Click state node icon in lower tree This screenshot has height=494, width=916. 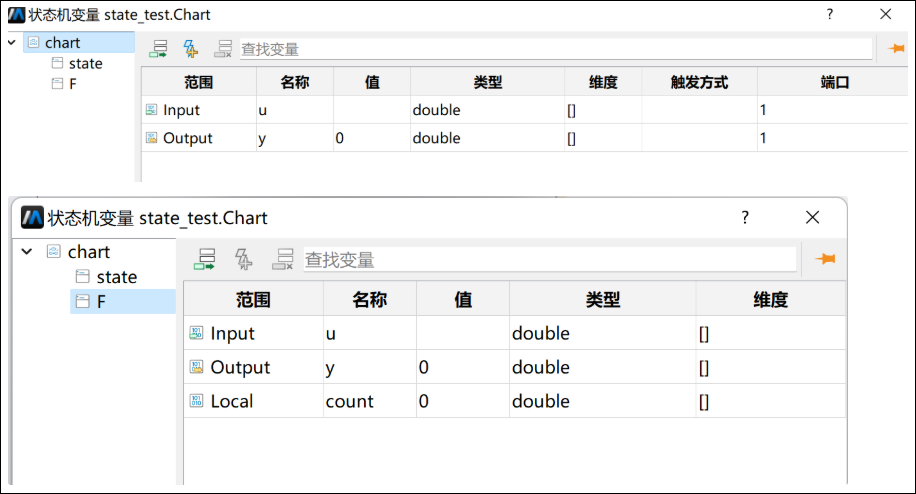[x=83, y=276]
